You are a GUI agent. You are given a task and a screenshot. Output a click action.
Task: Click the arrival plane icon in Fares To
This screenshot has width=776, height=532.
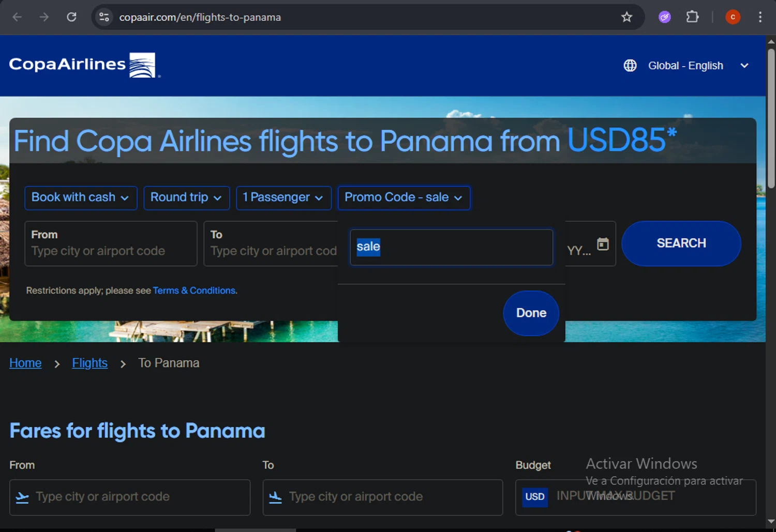275,497
